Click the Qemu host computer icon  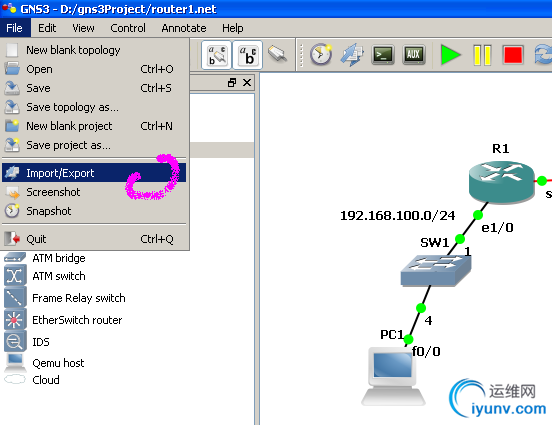point(15,362)
